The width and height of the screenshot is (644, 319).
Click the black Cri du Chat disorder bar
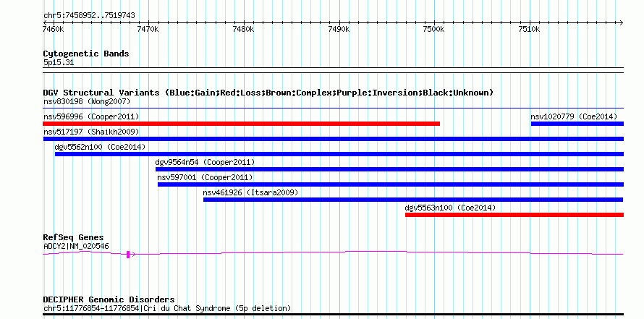point(334,315)
